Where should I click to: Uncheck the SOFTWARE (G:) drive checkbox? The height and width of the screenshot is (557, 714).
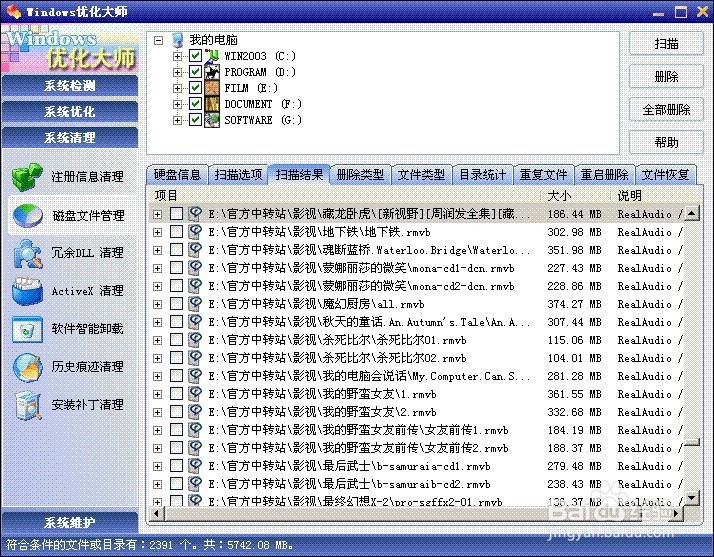pyautogui.click(x=195, y=120)
